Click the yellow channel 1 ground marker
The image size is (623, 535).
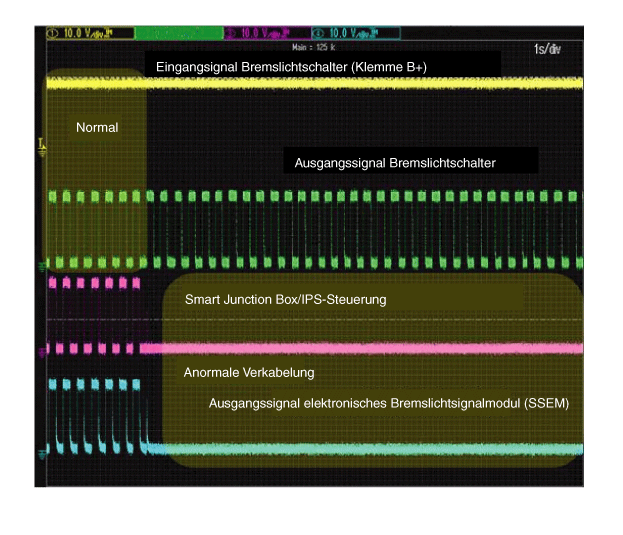tap(41, 152)
